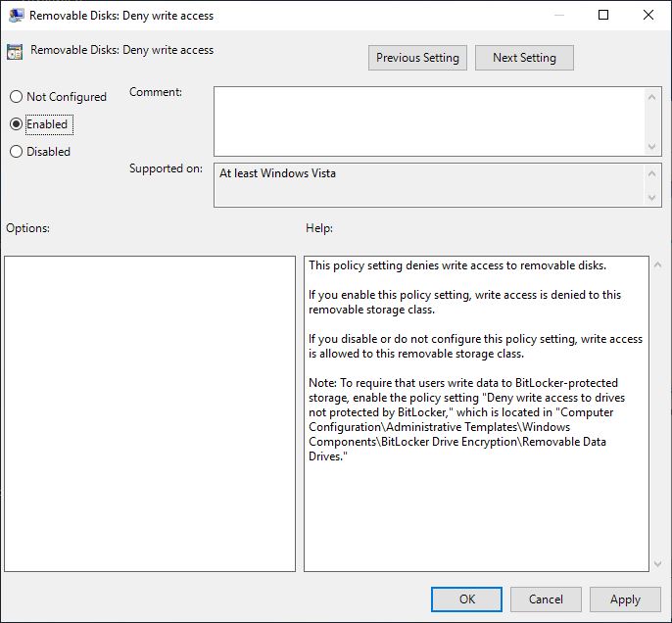Click the 'If you enable this policy' paragraph
Screen dimensions: 672x623
point(465,302)
